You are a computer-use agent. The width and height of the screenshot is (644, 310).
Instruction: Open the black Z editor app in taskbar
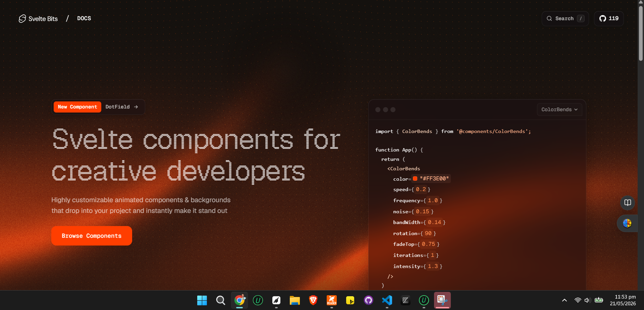tap(406, 300)
